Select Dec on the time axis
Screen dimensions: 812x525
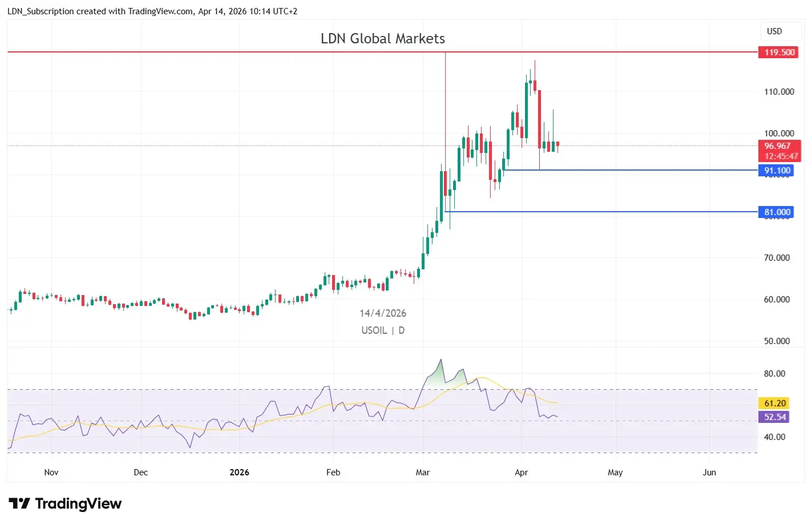pyautogui.click(x=140, y=472)
